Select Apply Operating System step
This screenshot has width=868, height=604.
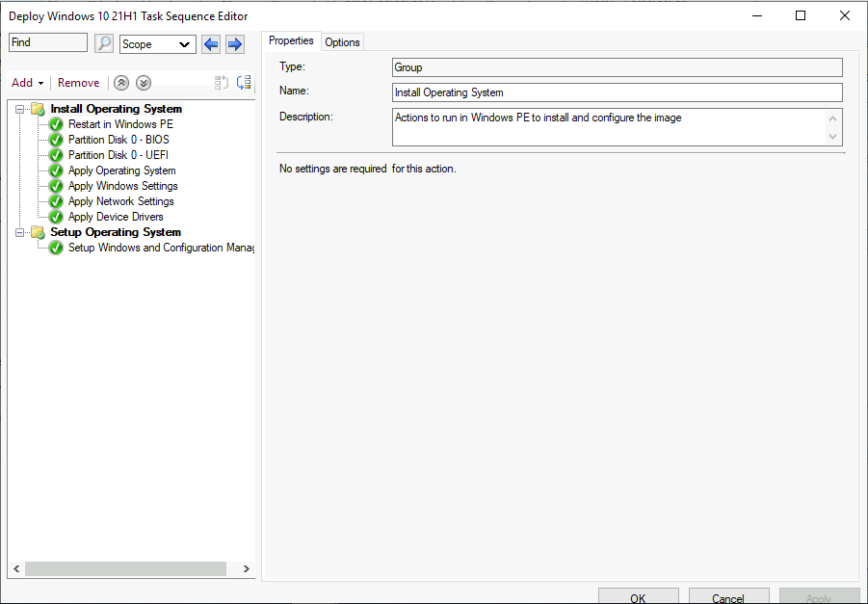(121, 171)
